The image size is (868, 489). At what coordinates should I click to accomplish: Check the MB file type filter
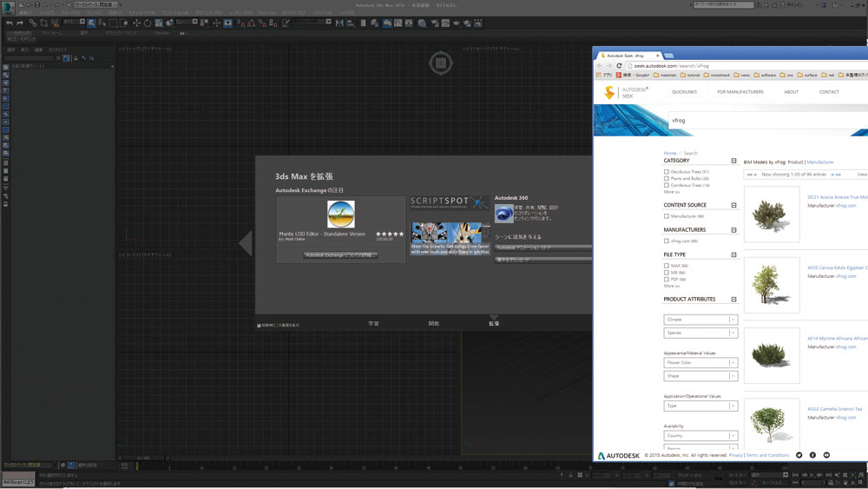pyautogui.click(x=667, y=273)
